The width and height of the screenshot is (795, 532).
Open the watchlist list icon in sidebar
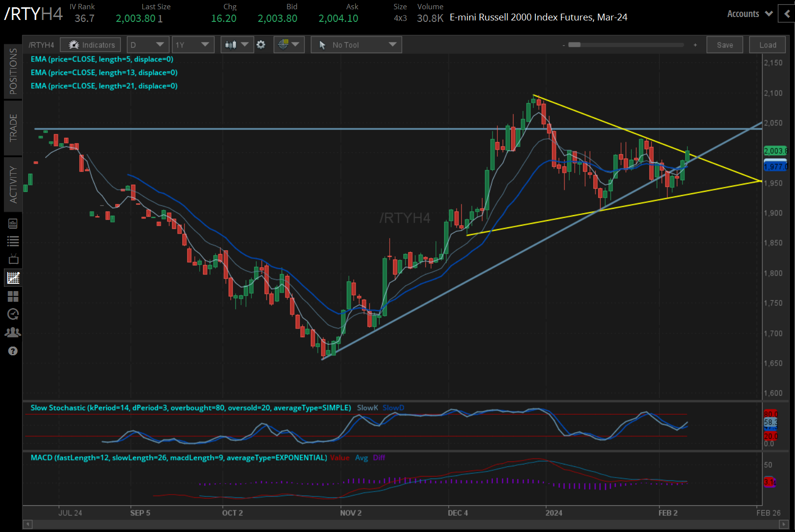click(13, 241)
